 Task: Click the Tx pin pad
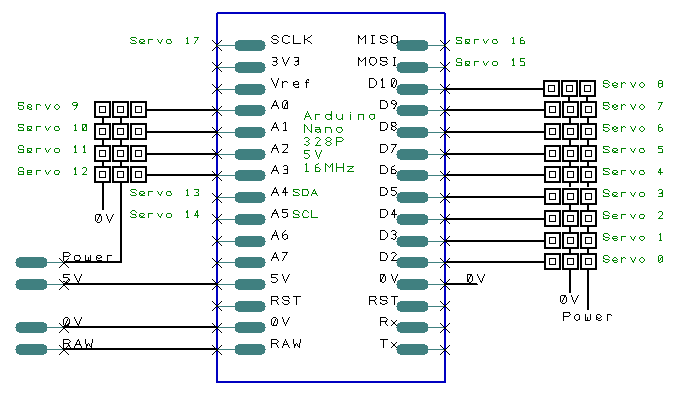[412, 349]
